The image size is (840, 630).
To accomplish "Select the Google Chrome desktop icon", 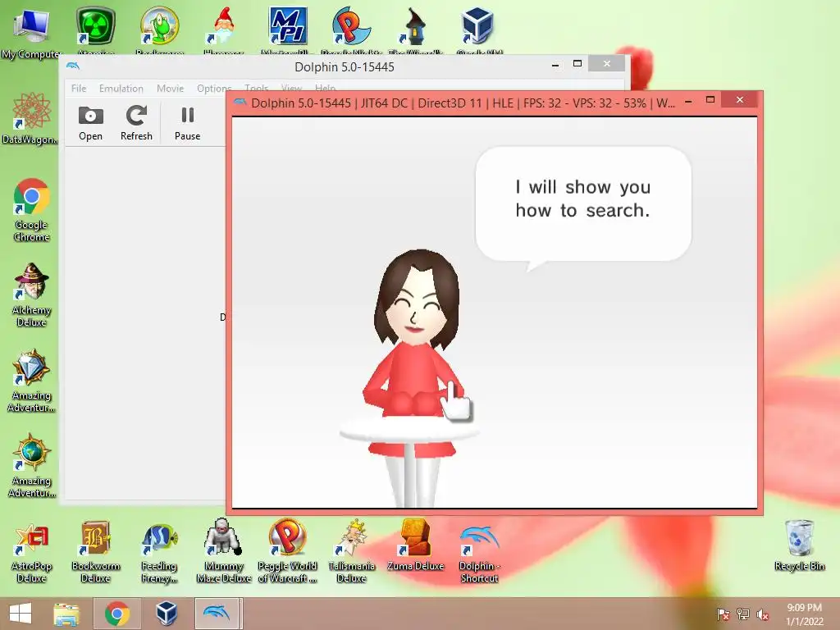I will coord(32,209).
